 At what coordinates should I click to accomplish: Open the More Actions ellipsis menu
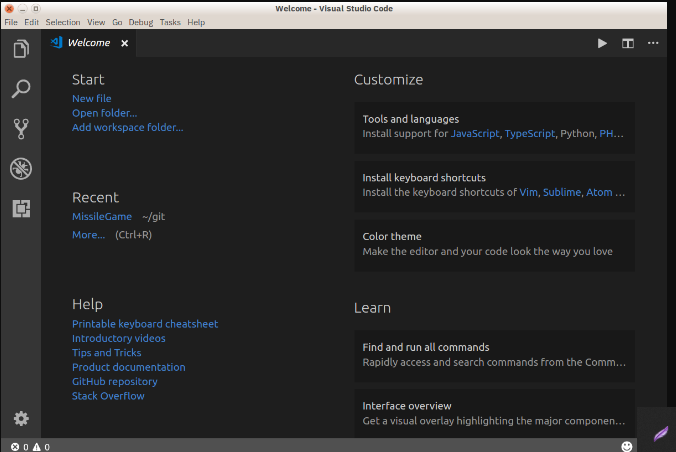click(653, 43)
